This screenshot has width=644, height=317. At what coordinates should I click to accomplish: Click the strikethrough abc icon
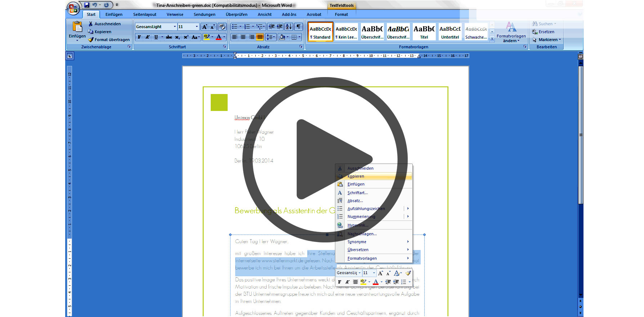coord(169,37)
